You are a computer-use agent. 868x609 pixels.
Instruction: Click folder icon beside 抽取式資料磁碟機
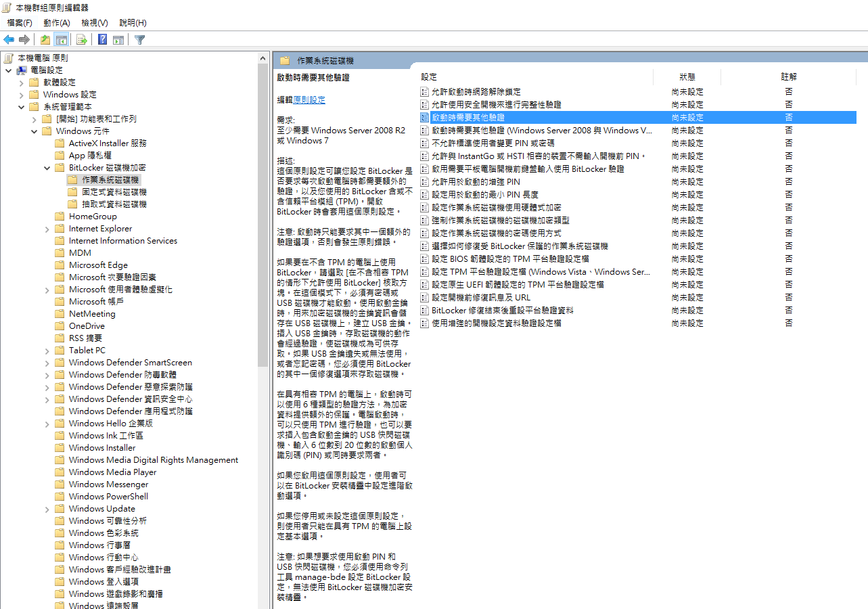73,204
